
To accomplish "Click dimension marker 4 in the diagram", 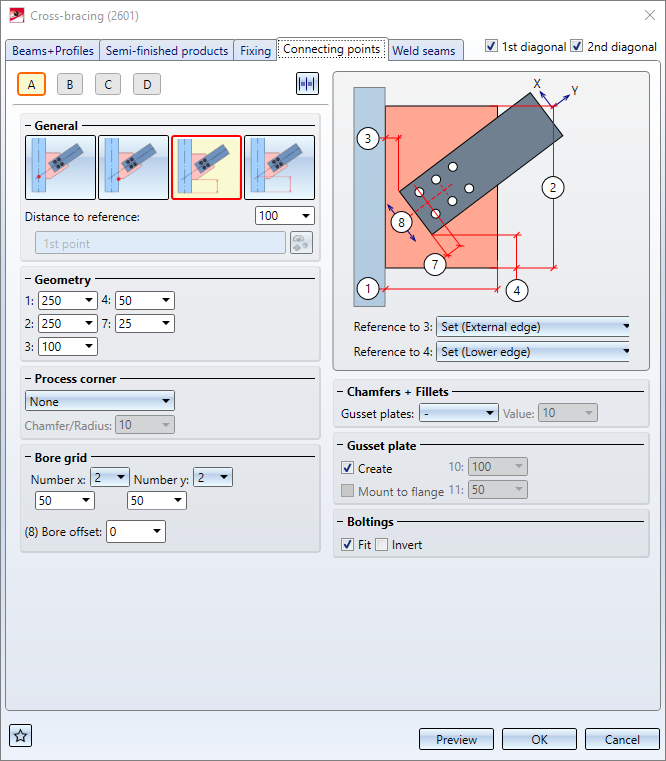I will click(x=516, y=290).
